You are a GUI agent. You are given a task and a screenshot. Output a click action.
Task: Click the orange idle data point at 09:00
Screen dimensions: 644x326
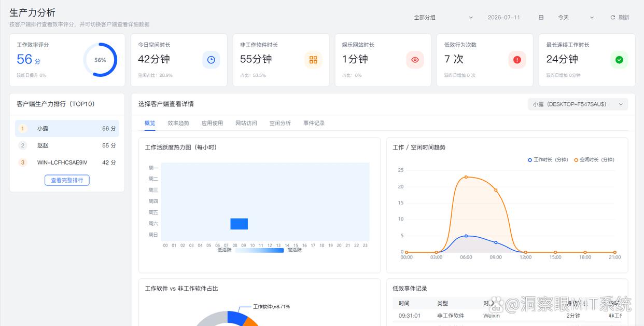click(496, 190)
